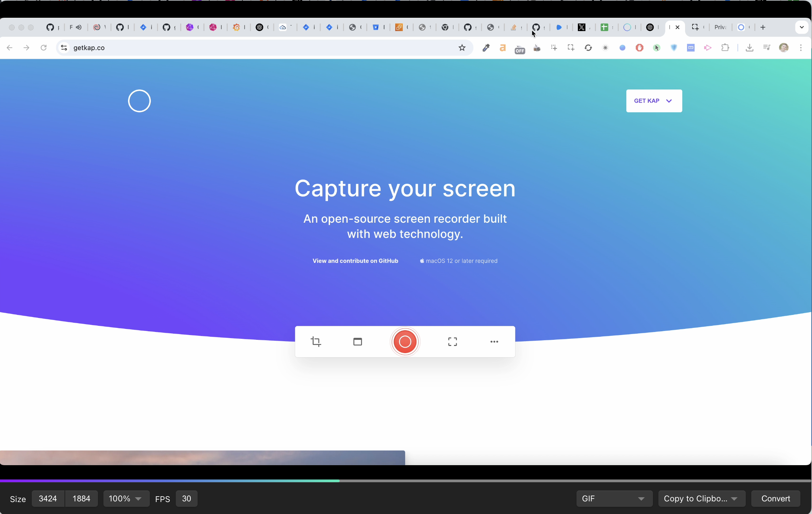Open the Copy to Clipboard dropdown

701,499
